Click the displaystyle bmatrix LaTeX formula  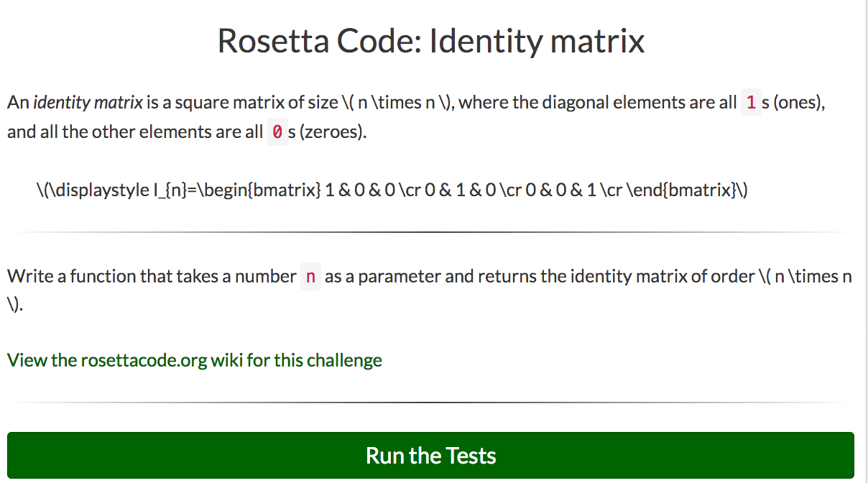point(393,190)
